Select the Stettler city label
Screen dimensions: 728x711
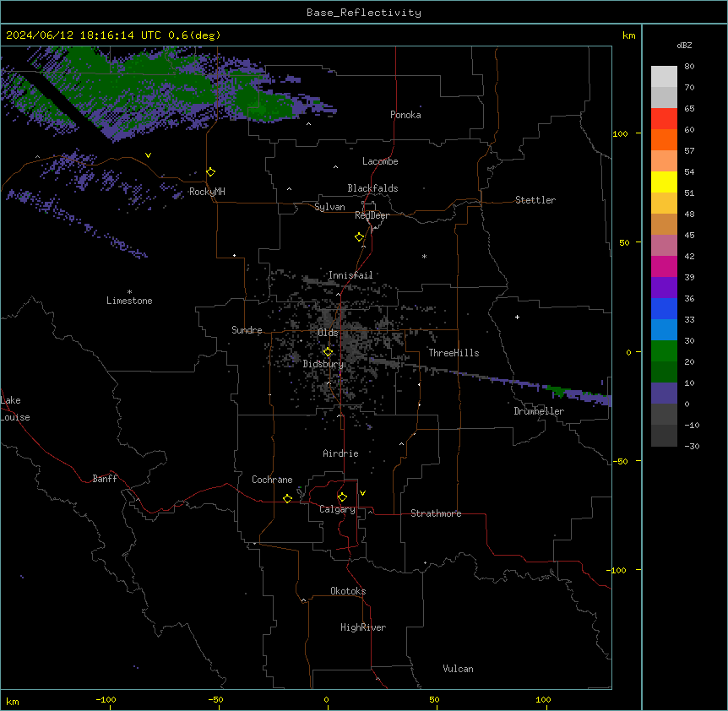[x=535, y=200]
